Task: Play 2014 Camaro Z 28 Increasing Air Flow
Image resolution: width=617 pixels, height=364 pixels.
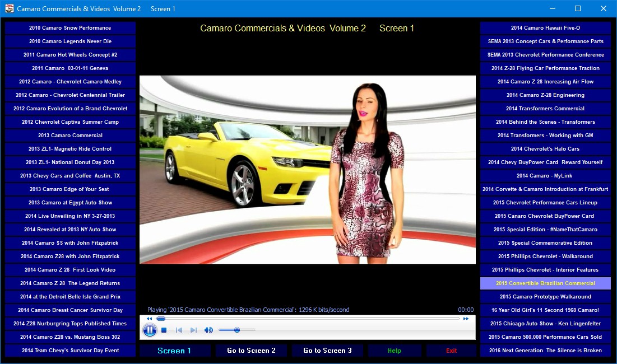Action: 545,82
